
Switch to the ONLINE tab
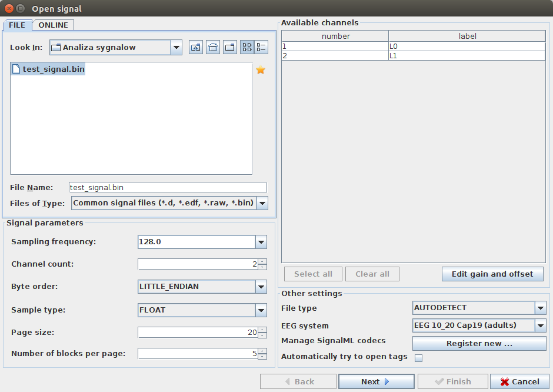point(54,25)
